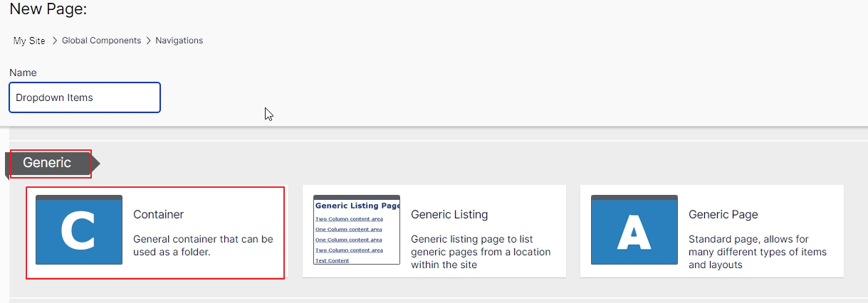Open Global Components in the breadcrumb
This screenshot has height=303, width=868.
101,41
